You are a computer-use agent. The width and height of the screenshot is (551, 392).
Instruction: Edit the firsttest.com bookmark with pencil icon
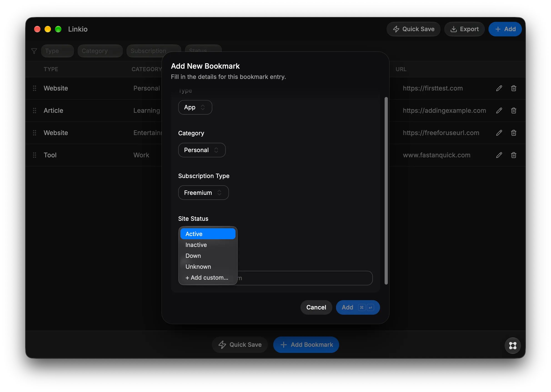pyautogui.click(x=499, y=88)
